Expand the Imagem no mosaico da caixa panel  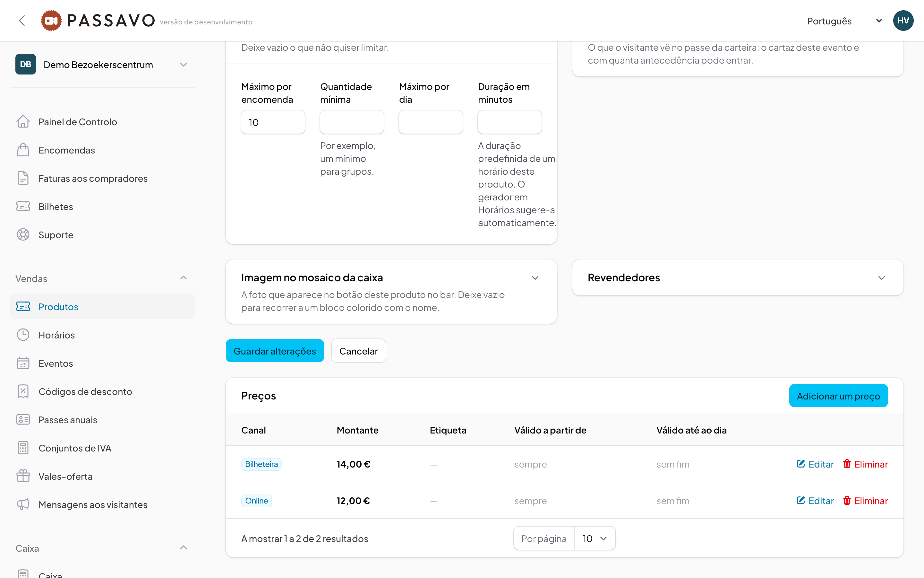point(535,278)
